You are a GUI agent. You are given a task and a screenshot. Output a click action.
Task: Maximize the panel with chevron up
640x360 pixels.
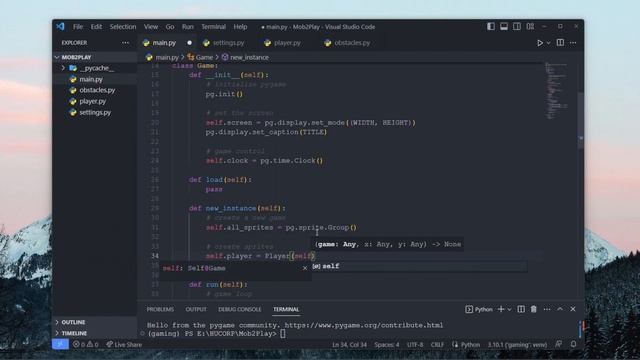coord(560,309)
